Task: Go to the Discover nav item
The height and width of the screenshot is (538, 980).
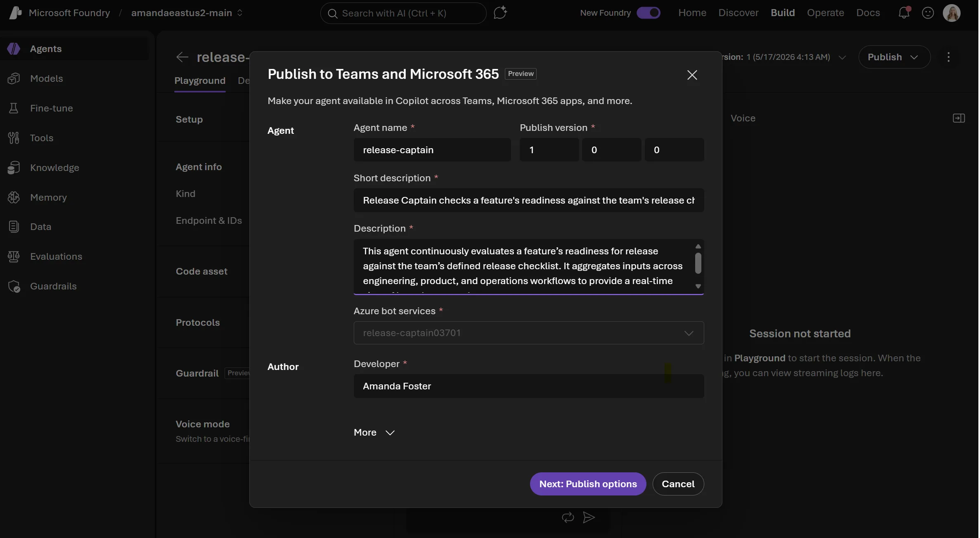Action: 739,13
